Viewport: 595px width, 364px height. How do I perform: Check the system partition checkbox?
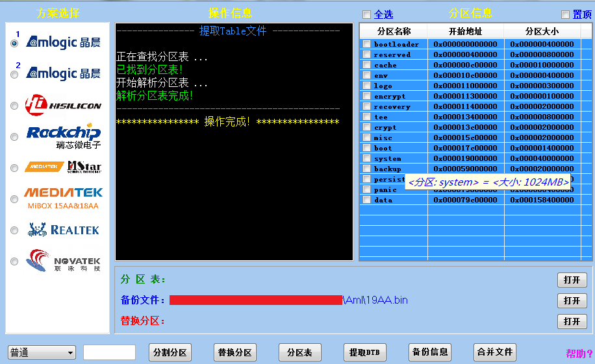tap(366, 158)
